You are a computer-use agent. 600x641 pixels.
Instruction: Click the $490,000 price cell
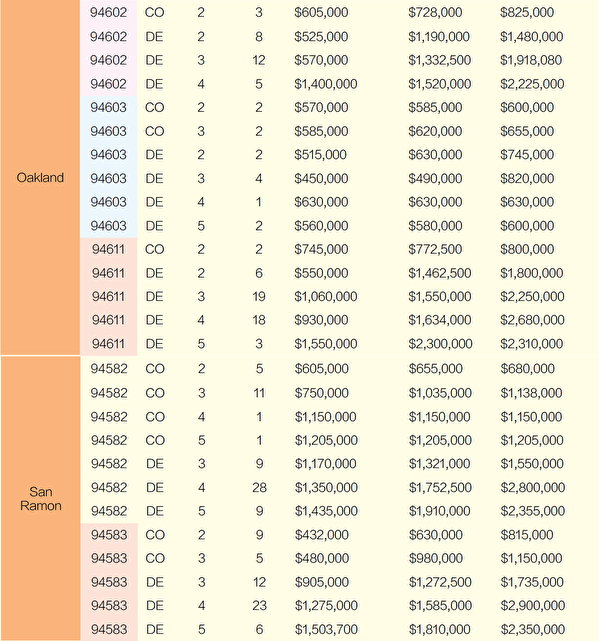tap(435, 178)
